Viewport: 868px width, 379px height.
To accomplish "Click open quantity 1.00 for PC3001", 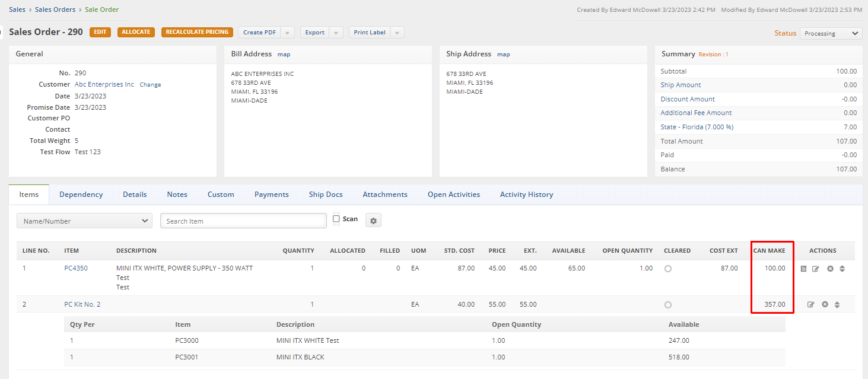I will point(498,357).
